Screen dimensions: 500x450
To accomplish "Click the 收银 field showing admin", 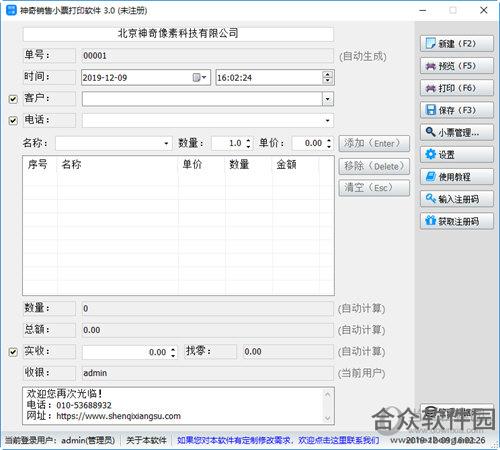I will point(207,373).
